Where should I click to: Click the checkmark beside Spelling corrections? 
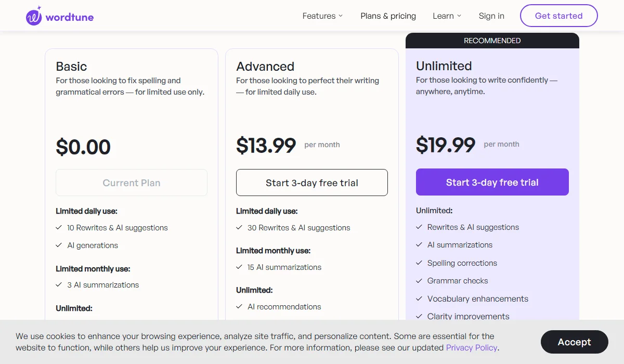[419, 263]
